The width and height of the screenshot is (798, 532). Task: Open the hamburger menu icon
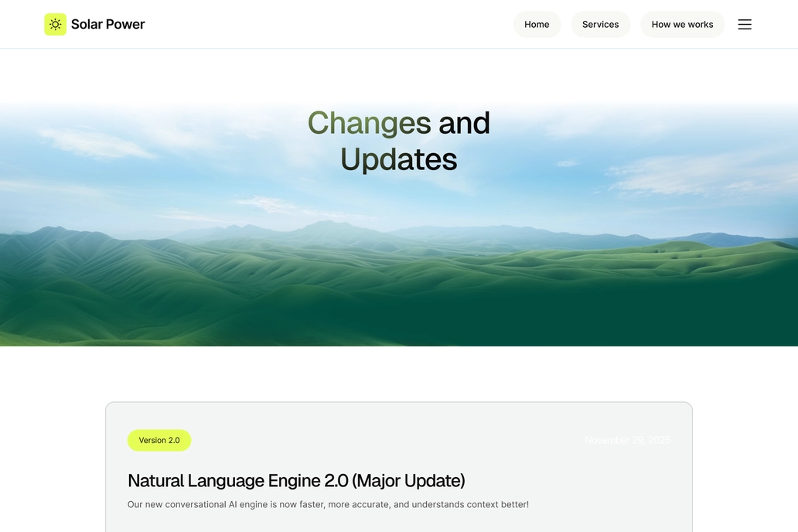[x=745, y=25]
